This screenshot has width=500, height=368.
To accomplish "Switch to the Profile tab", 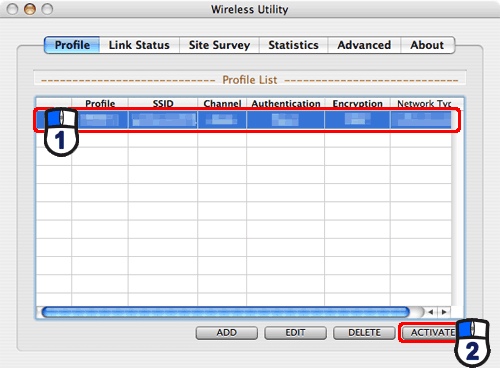I will 72,45.
